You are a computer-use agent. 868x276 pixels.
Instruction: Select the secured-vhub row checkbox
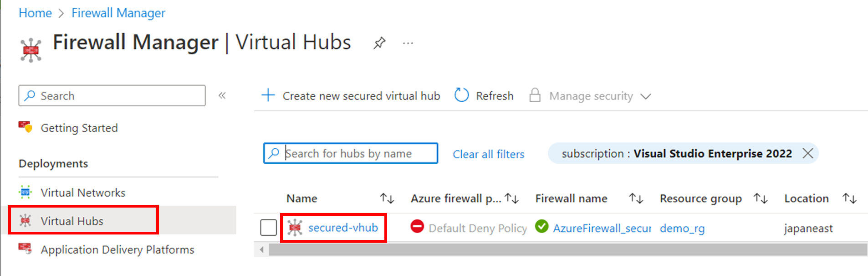tap(269, 228)
